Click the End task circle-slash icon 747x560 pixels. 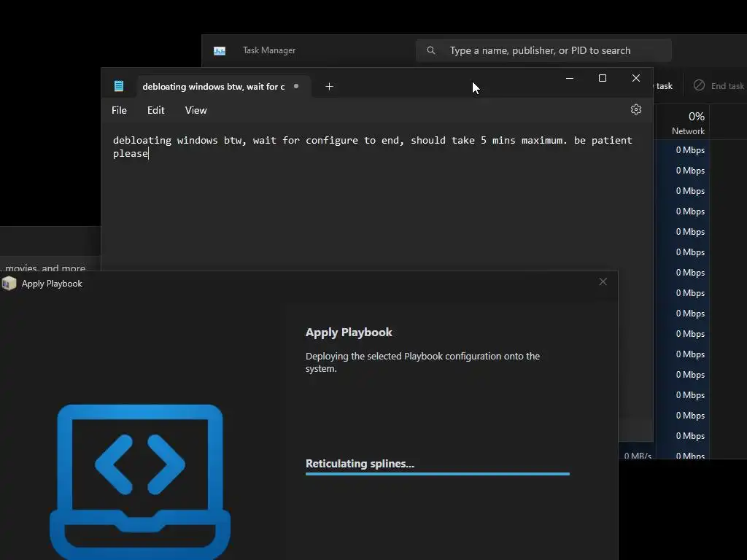[x=699, y=85]
